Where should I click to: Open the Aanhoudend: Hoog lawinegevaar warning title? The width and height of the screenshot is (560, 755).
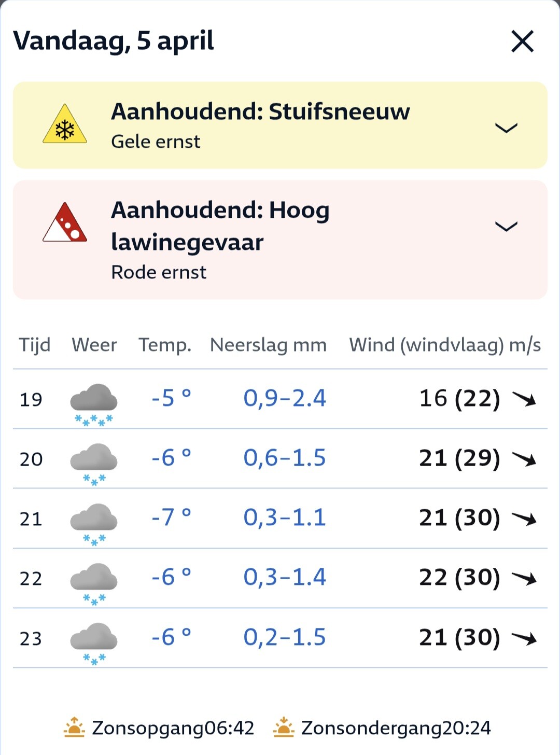pyautogui.click(x=220, y=226)
